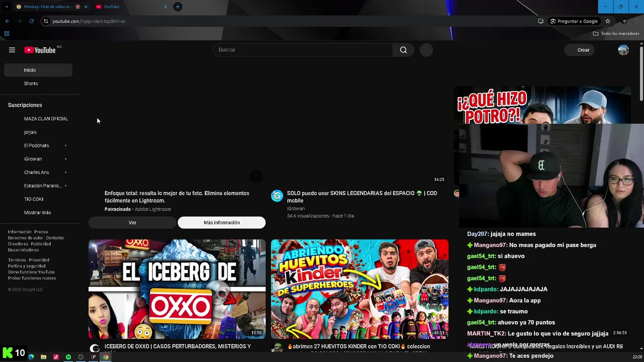644x362 pixels.
Task: Open the Chrome profile avatar
Action: point(624,21)
